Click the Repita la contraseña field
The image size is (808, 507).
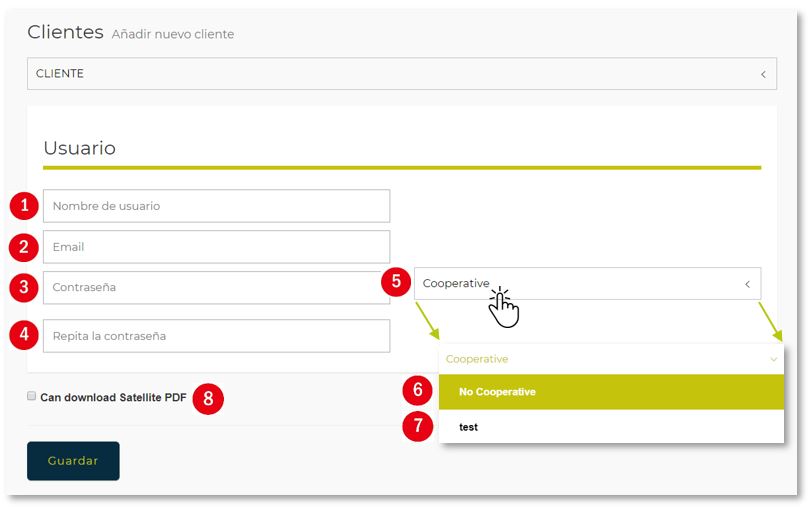[x=216, y=336]
